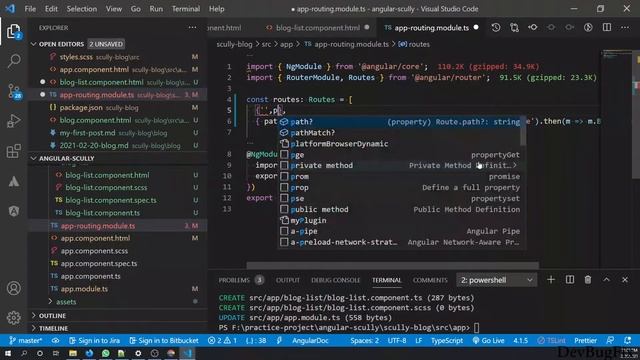Open the Run menu
This screenshot has height=360, width=640.
(x=156, y=9)
